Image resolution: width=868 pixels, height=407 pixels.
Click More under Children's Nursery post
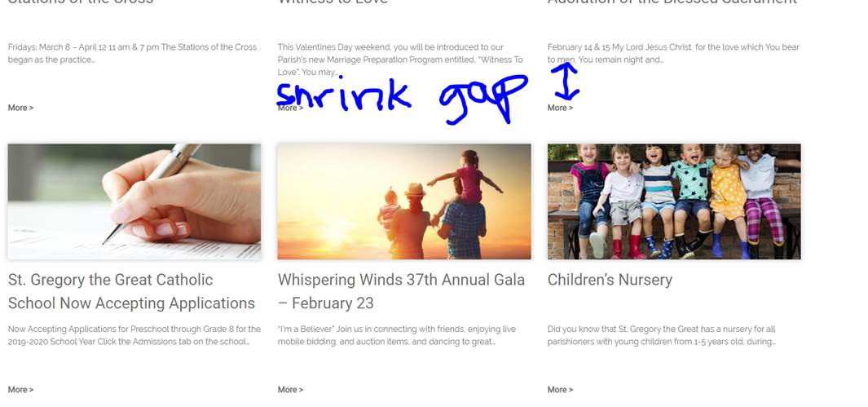(x=560, y=389)
